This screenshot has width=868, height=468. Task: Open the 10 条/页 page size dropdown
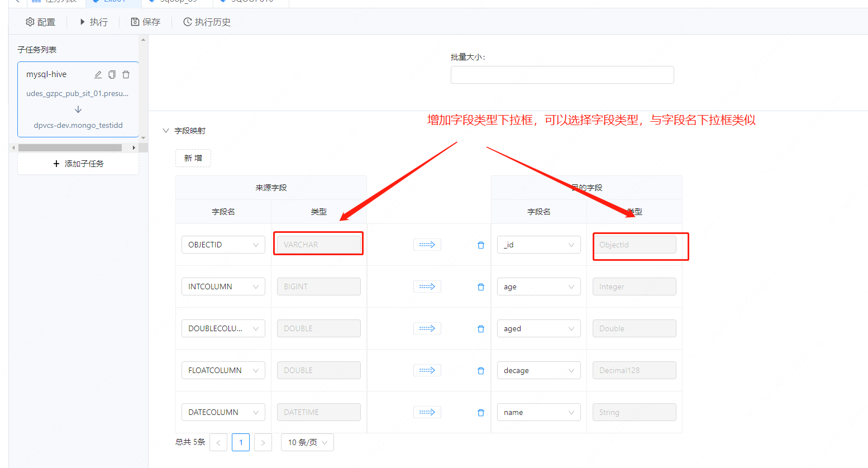point(307,442)
